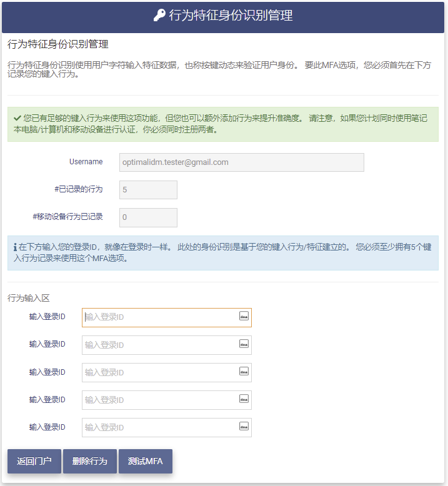The image size is (448, 486).
Task: Click the blue info notice text
Action: pyautogui.click(x=222, y=252)
